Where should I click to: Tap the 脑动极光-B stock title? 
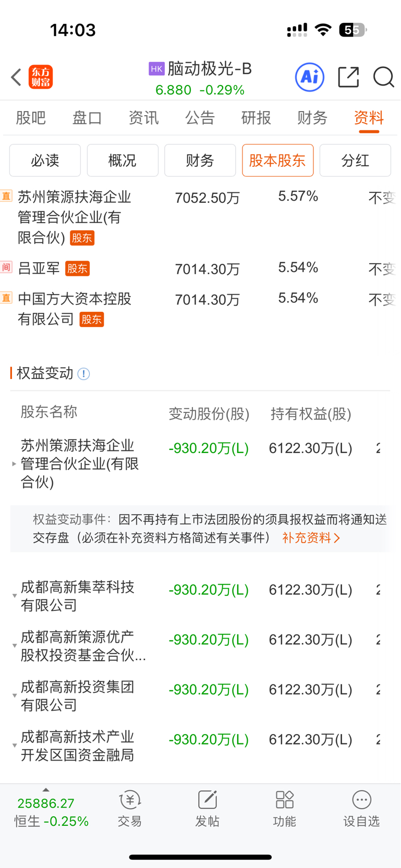click(210, 69)
